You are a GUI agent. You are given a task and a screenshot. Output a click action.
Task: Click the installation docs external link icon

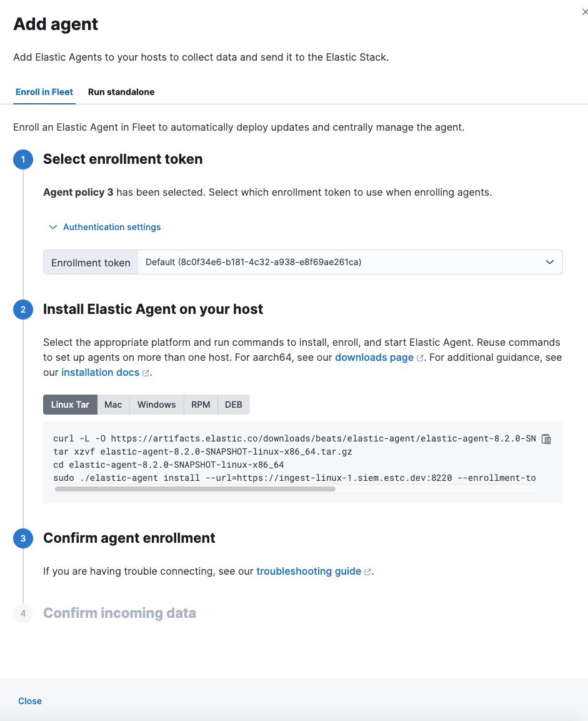pyautogui.click(x=145, y=372)
